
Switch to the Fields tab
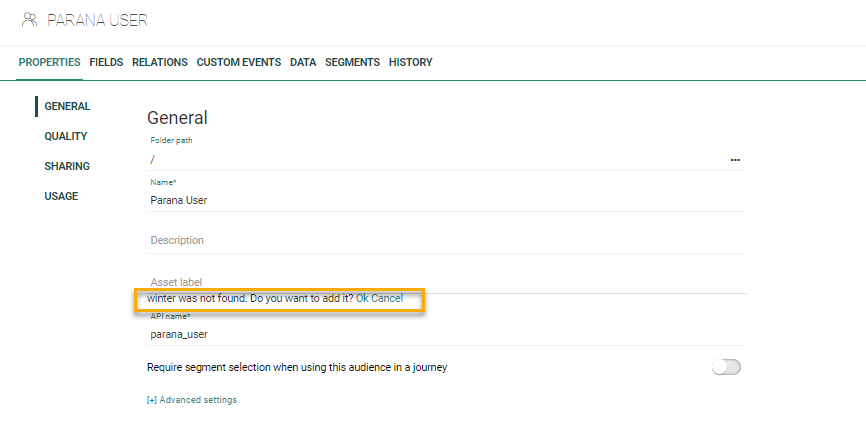click(x=106, y=62)
